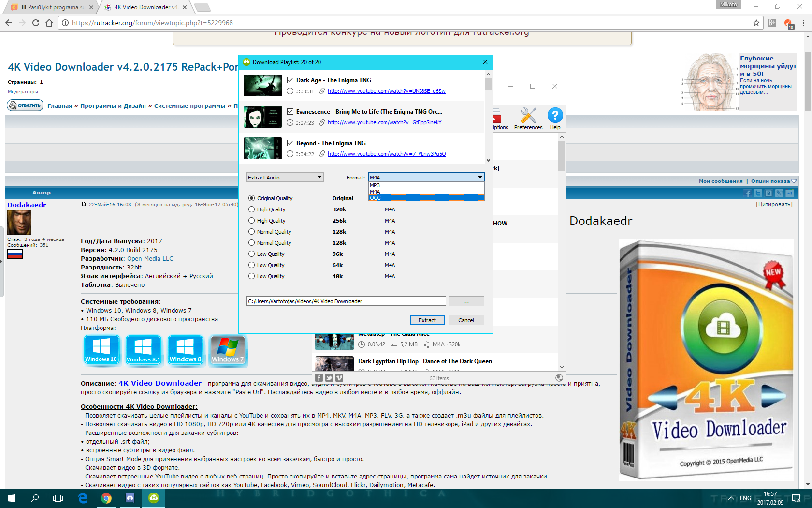This screenshot has height=508, width=812.
Task: Click the Windows 7 platform icon
Action: [228, 350]
